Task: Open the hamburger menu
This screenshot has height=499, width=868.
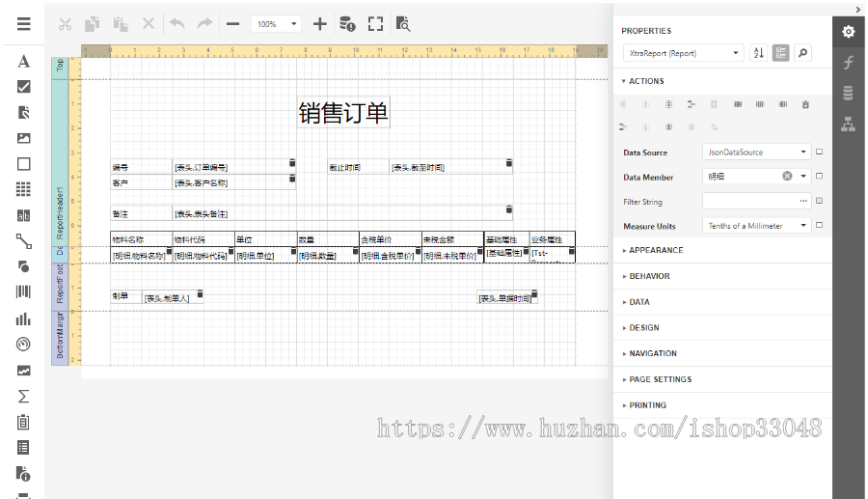Action: tap(24, 24)
